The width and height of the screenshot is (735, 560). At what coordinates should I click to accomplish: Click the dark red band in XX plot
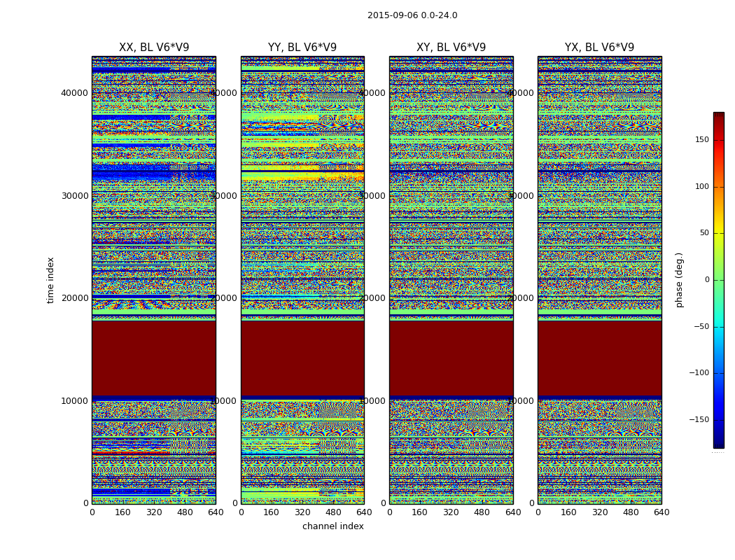[x=154, y=358]
